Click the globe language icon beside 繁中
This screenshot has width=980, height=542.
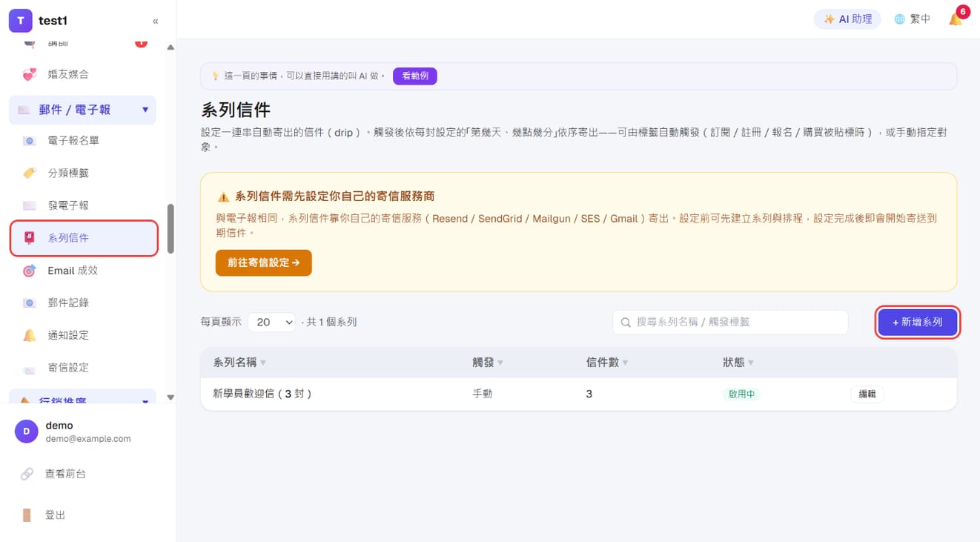pos(899,19)
